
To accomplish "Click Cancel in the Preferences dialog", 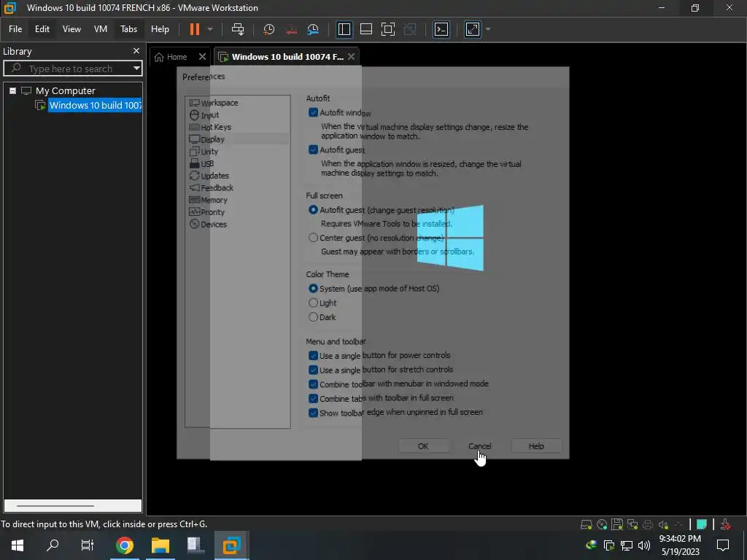I will coord(479,446).
